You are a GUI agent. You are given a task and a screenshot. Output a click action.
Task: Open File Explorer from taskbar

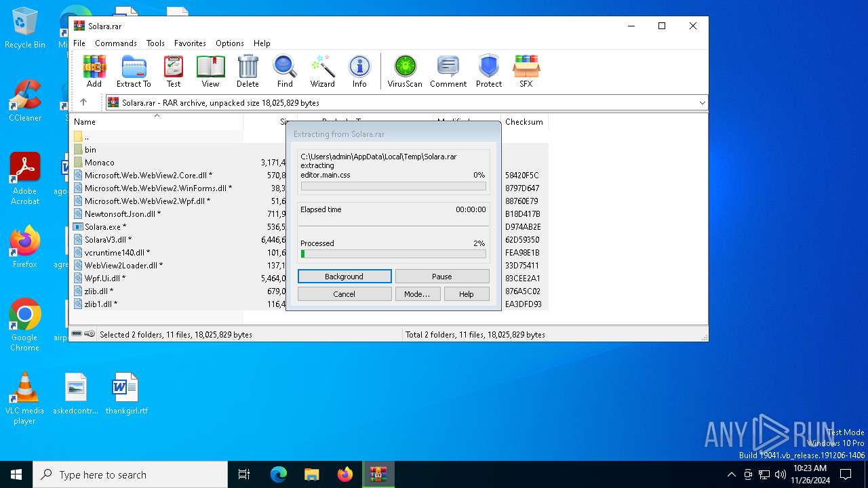pos(311,474)
